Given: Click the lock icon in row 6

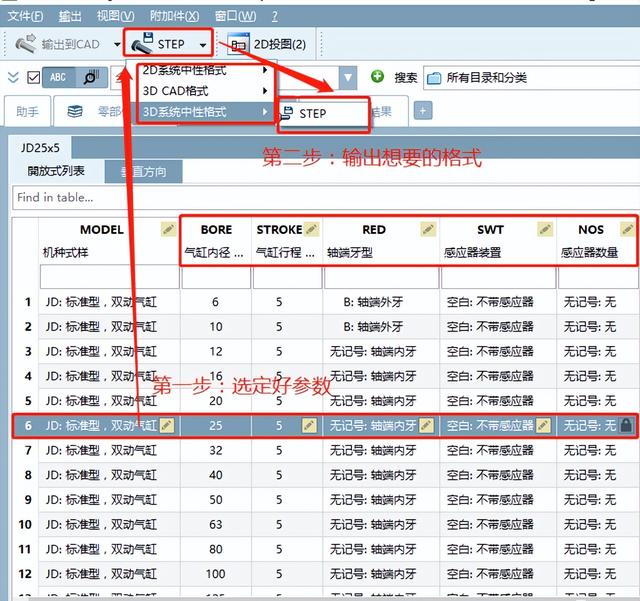Looking at the screenshot, I should (626, 426).
